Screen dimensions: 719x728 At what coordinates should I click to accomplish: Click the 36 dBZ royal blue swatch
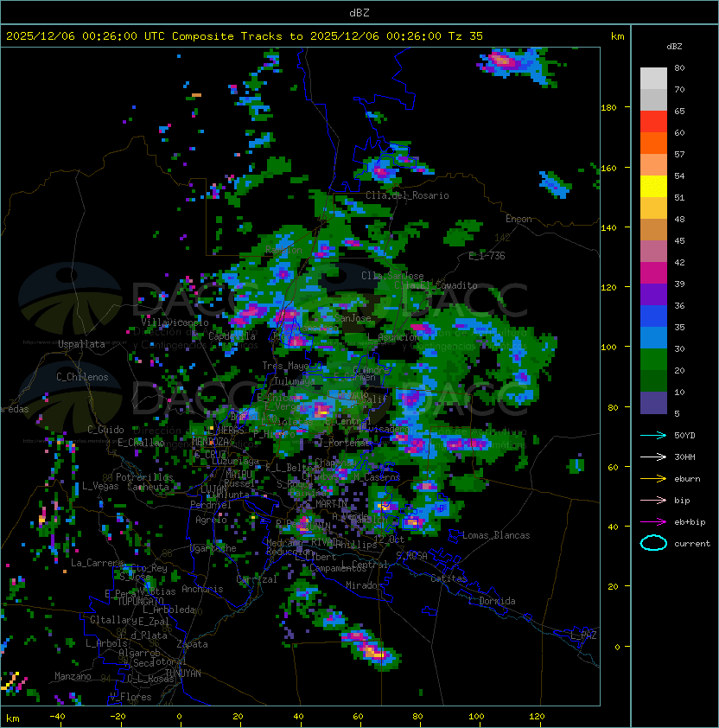click(x=653, y=316)
